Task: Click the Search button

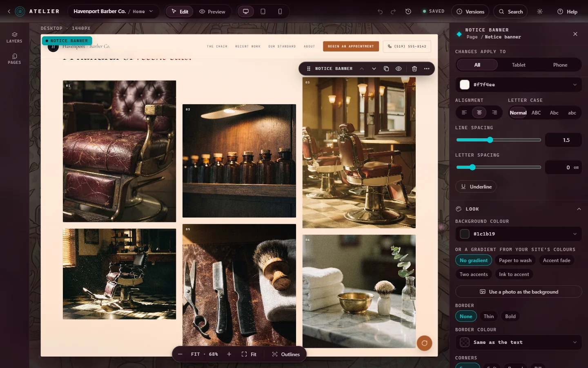Action: (510, 11)
